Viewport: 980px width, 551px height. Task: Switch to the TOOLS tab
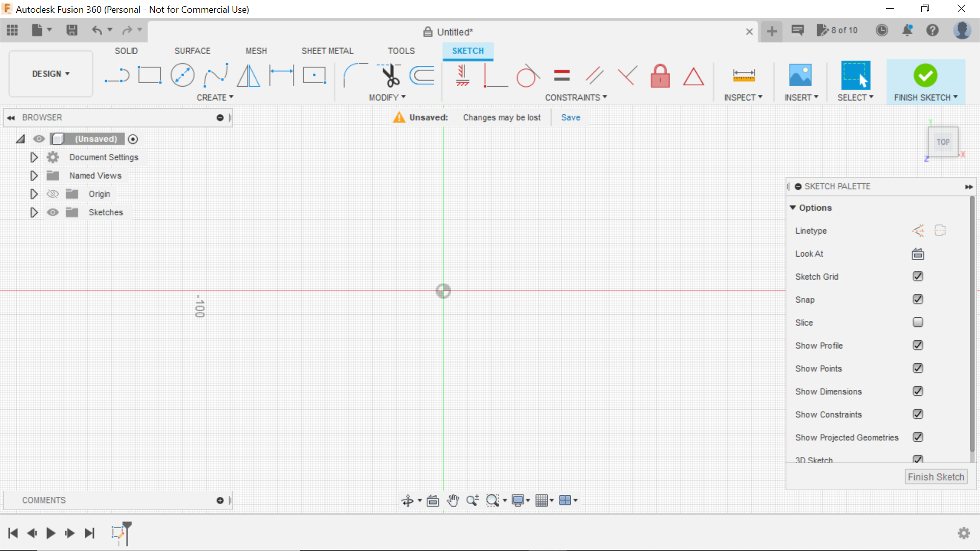point(401,51)
